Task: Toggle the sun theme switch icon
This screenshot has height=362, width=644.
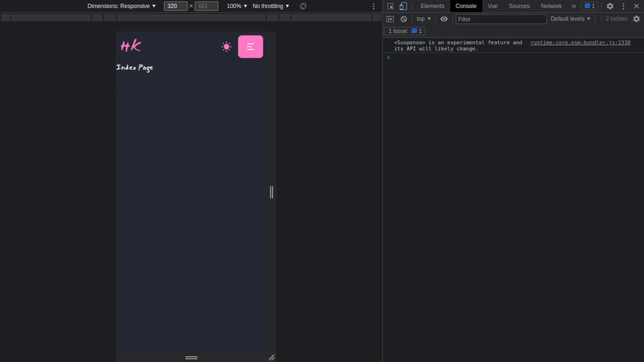Action: point(226,47)
